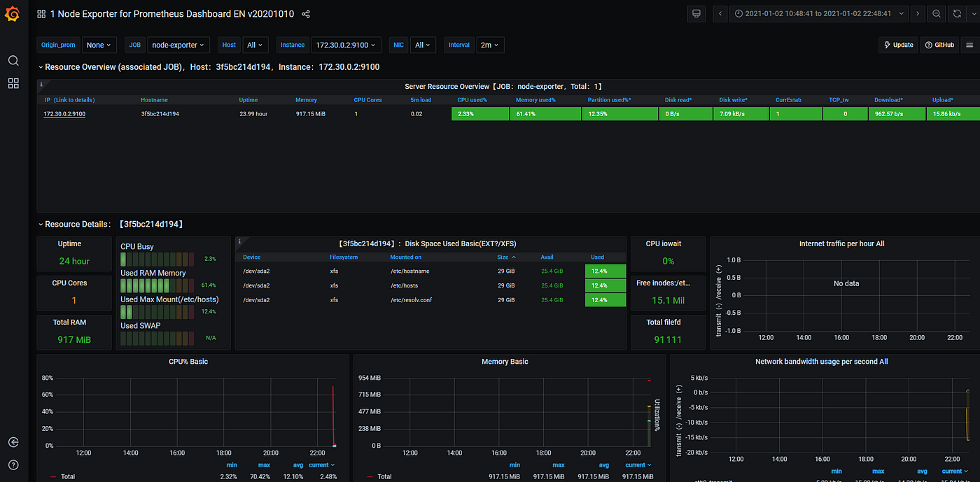Click the 61.41% Memory used cell
Screen dimensions: 980x482
pos(545,113)
